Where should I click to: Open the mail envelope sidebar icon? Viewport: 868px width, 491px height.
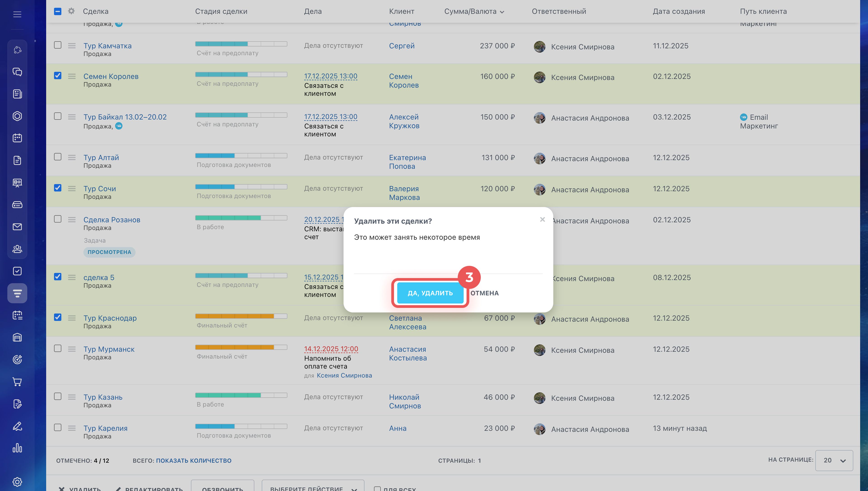click(17, 227)
